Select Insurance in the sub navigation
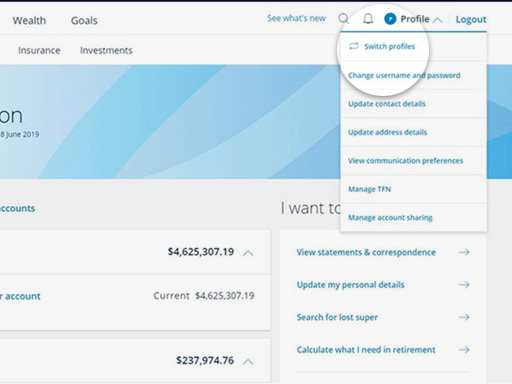Screen dimensions: 512x384 [39, 50]
